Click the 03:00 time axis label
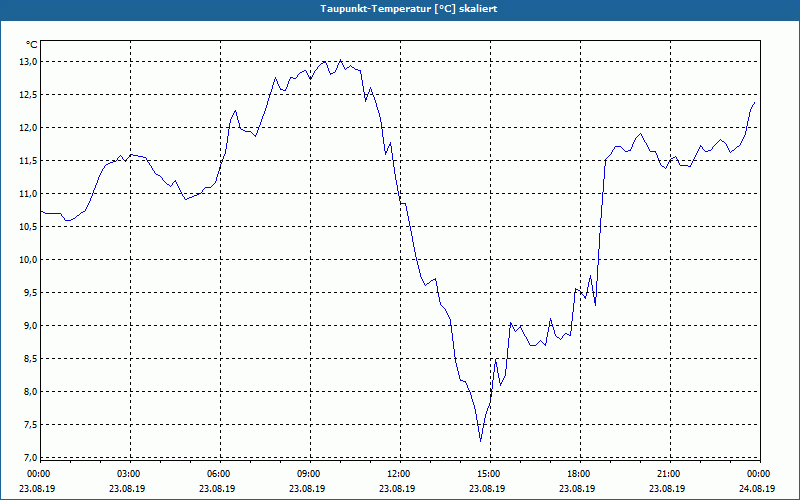 pos(130,474)
